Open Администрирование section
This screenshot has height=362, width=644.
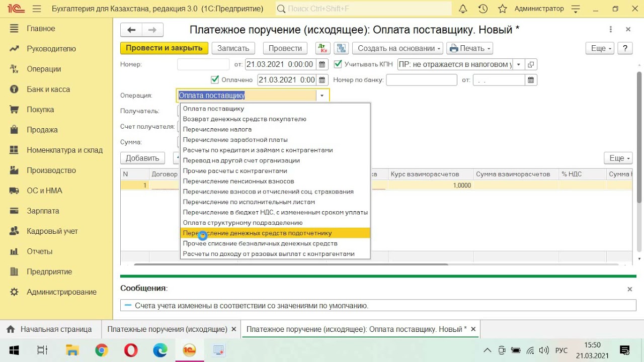61,292
